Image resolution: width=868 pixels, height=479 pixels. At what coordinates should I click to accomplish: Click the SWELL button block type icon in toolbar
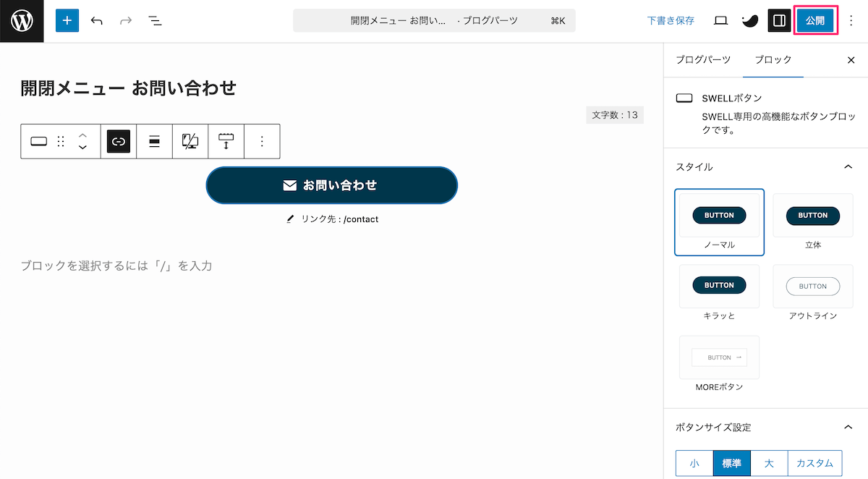pyautogui.click(x=38, y=142)
